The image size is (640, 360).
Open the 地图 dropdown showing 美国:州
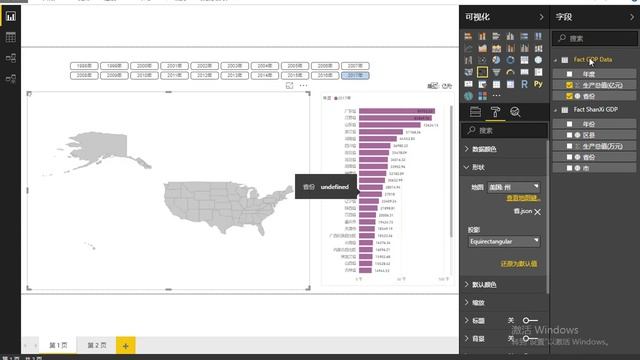514,187
